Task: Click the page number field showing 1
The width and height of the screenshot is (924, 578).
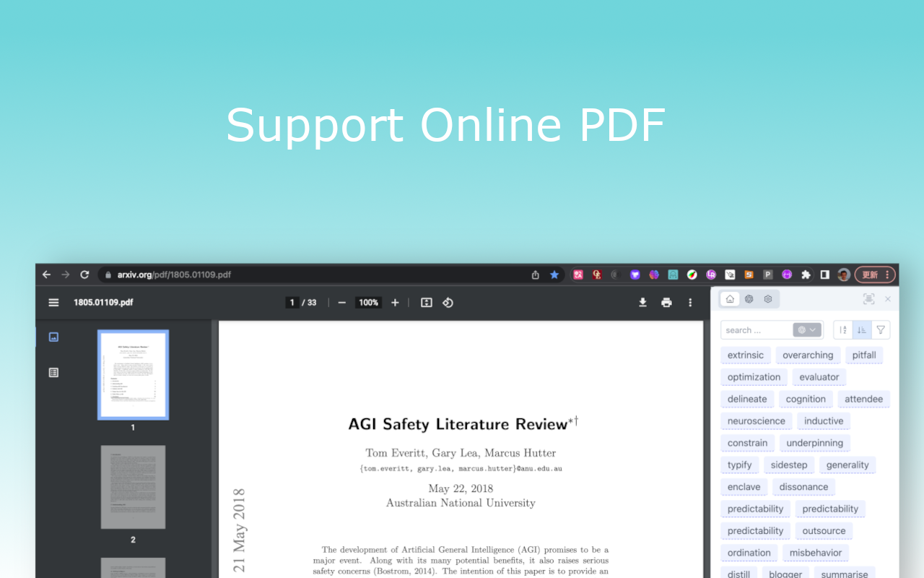Action: [292, 303]
